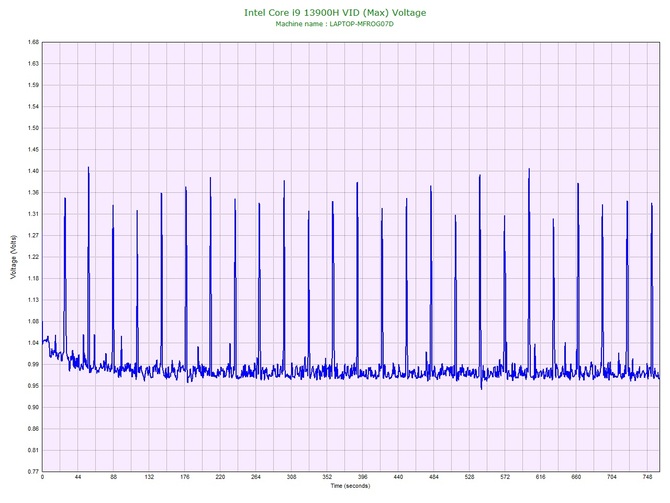670x503 pixels.
Task: Click the 1.22 voltage axis tick label
Action: 33,257
